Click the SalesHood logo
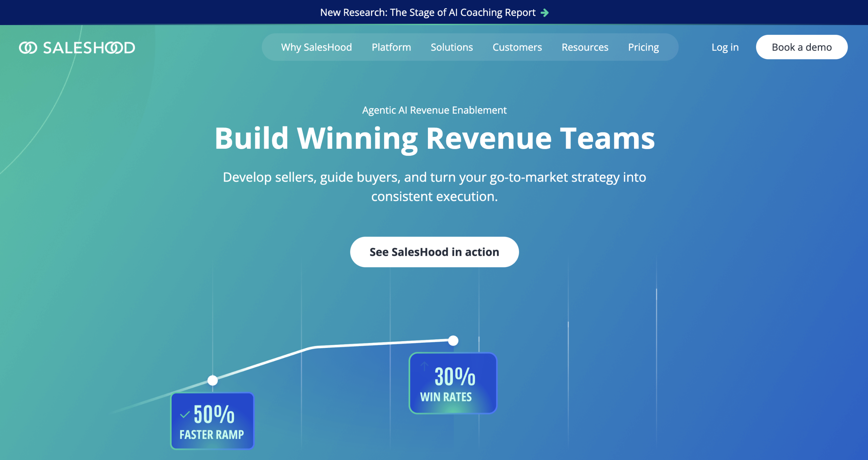The image size is (868, 460). pos(77,47)
